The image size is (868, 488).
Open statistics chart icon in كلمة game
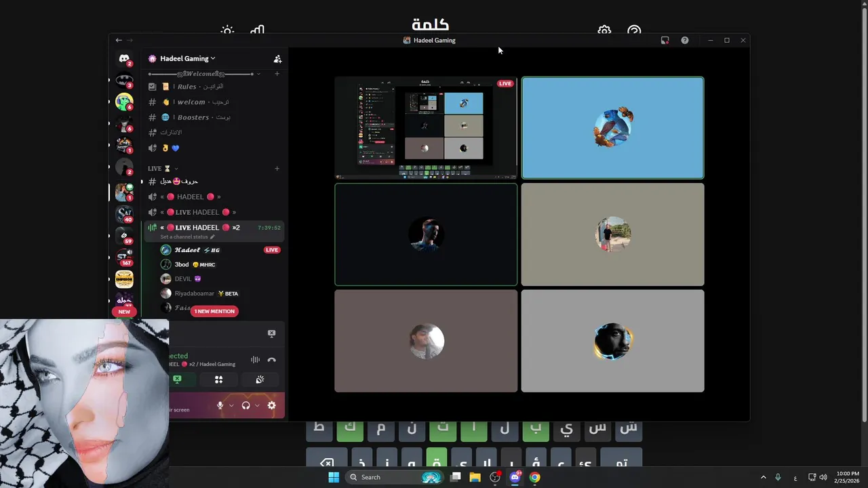coord(257,30)
